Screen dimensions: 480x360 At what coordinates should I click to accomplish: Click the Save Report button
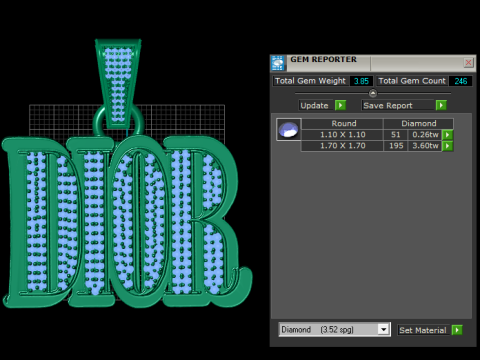click(398, 105)
